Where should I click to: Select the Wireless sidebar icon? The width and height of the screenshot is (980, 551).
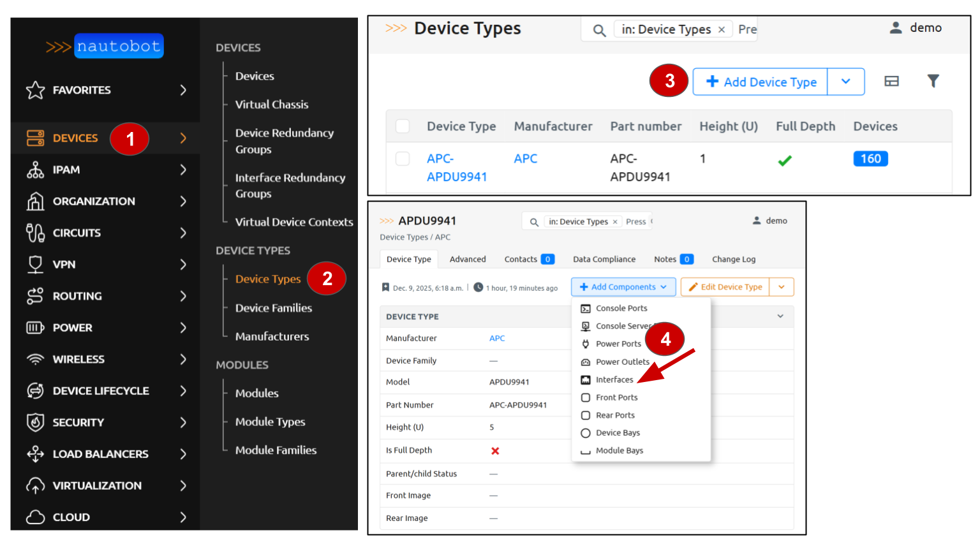pyautogui.click(x=35, y=359)
